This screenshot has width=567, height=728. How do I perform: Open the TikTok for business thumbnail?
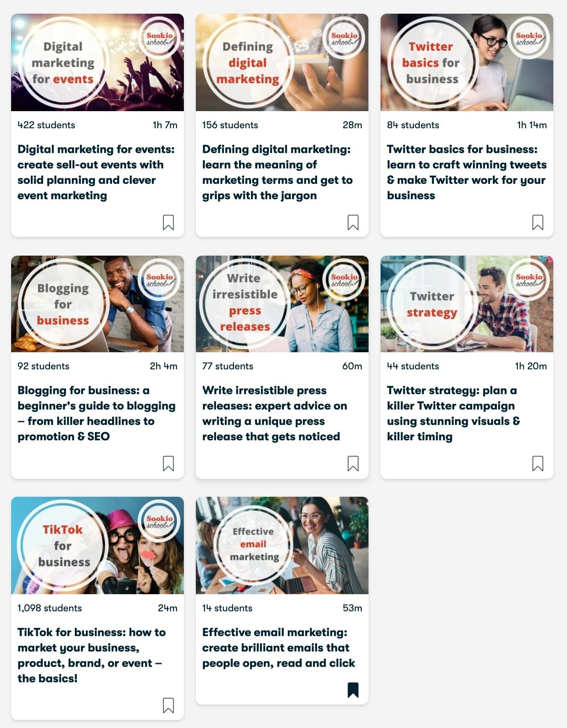tap(97, 545)
